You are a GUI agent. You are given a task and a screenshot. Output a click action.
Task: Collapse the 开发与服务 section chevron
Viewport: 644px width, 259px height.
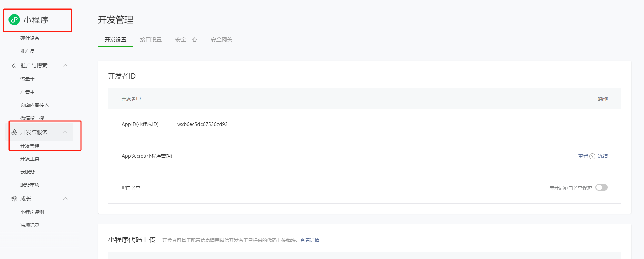point(65,132)
